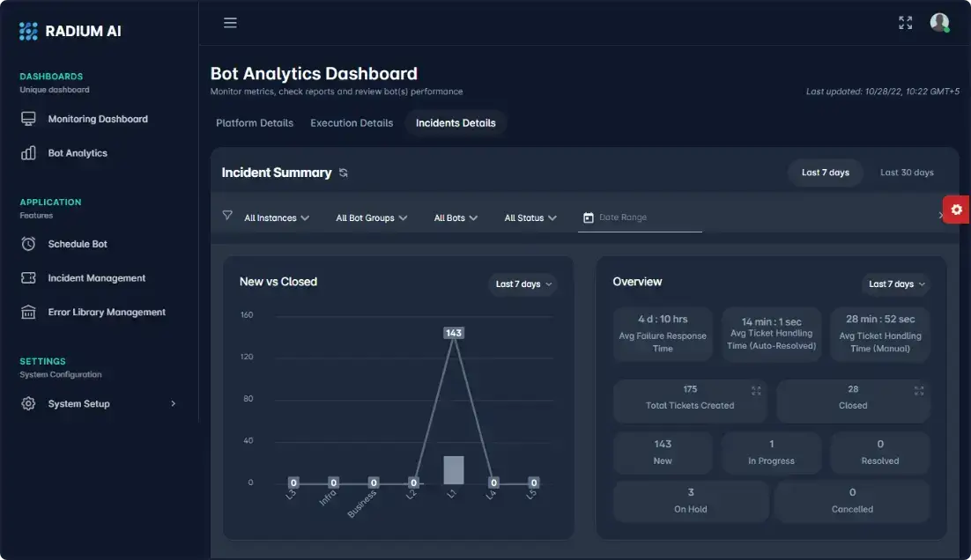The image size is (971, 560).
Task: Switch summary to Last 30 days
Action: coord(907,173)
